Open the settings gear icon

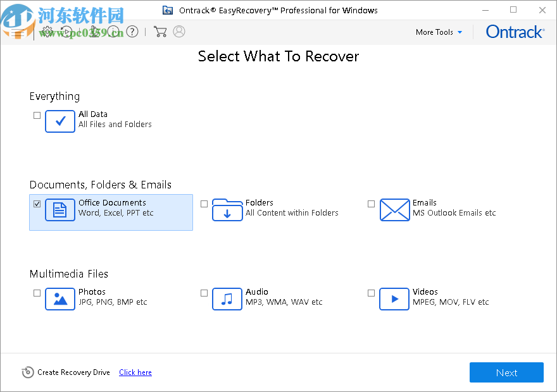[x=47, y=32]
